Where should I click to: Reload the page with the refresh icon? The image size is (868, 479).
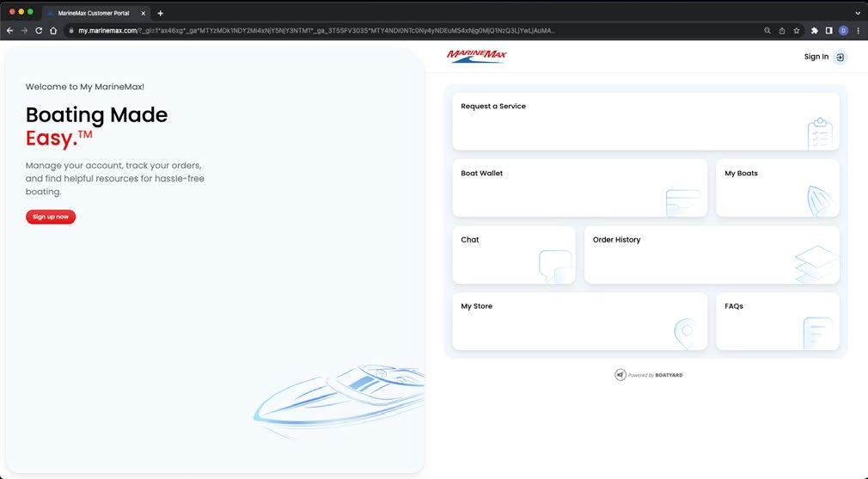[39, 30]
